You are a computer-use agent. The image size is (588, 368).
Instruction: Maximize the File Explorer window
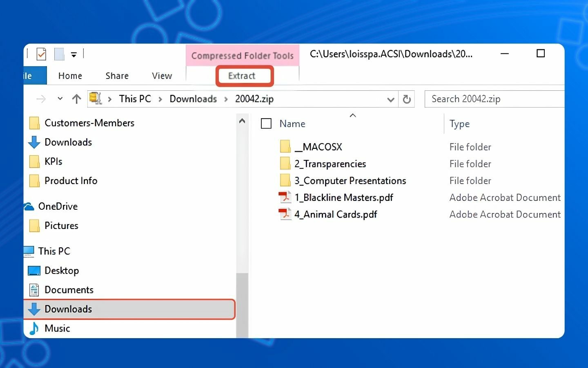(x=541, y=54)
